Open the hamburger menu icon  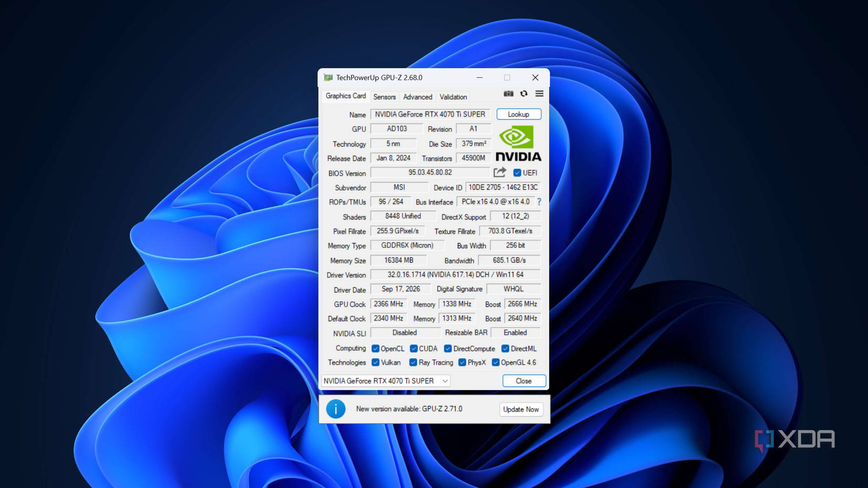pyautogui.click(x=539, y=94)
